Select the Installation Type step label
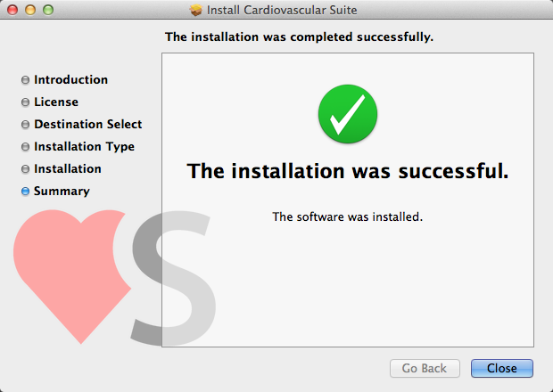Viewport: 553px width, 392px height. (x=85, y=146)
